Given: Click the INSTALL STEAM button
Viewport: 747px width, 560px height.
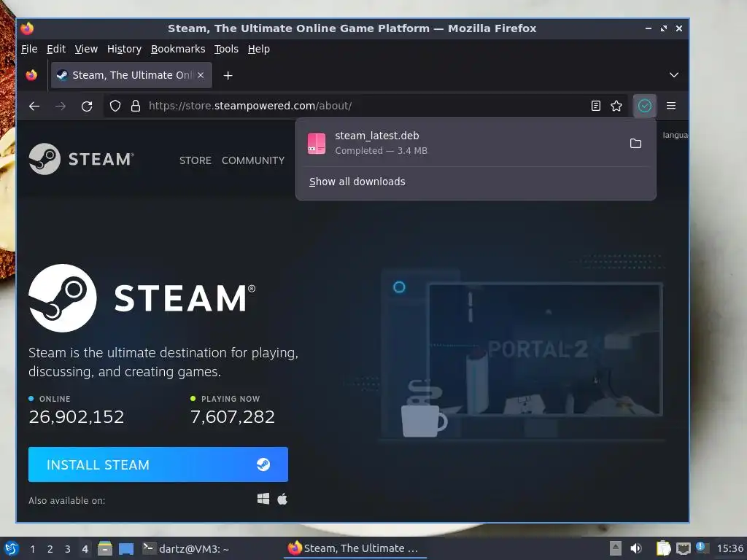Looking at the screenshot, I should coord(158,464).
